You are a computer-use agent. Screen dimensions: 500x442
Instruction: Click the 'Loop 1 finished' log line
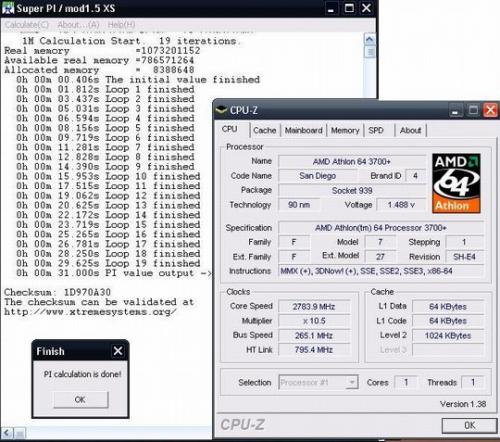[x=105, y=89]
